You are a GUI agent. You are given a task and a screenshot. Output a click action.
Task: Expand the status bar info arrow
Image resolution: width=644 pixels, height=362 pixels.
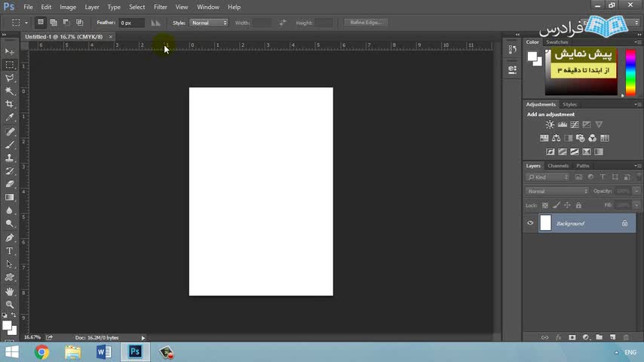pyautogui.click(x=143, y=338)
